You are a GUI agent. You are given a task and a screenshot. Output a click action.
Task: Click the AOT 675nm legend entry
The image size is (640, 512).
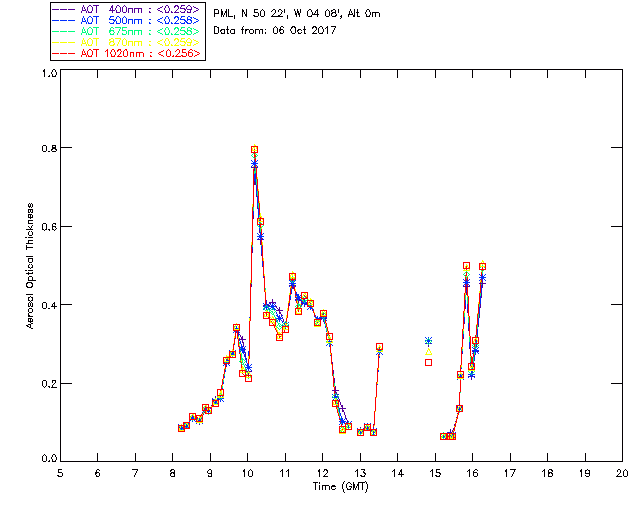[x=127, y=31]
